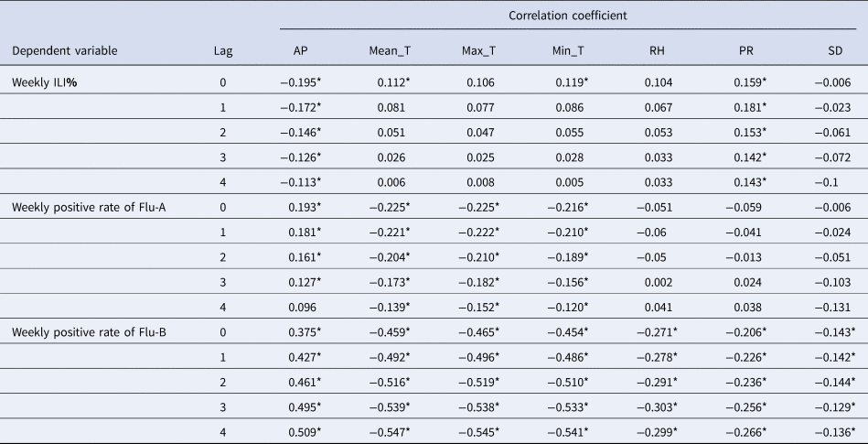Click the −0.195* value in first row
The height and width of the screenshot is (444, 868).
pyautogui.click(x=300, y=82)
